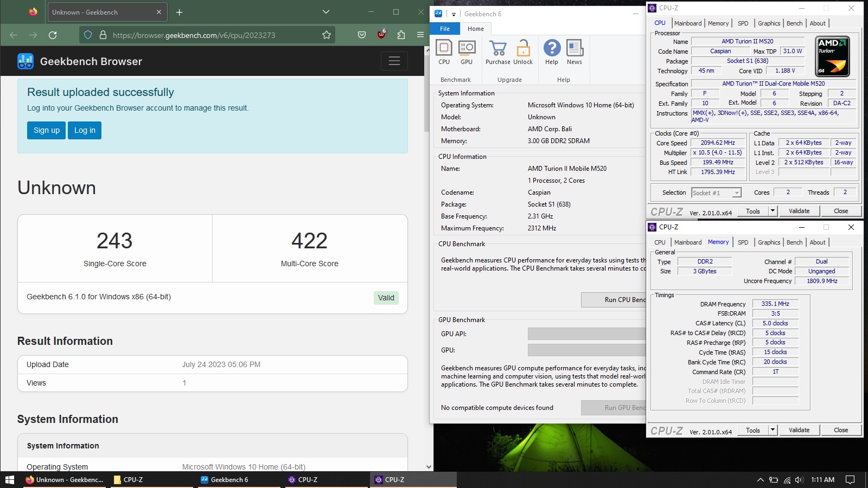The width and height of the screenshot is (868, 488).
Task: Open the File menu in Geekbench 6
Action: tap(445, 29)
